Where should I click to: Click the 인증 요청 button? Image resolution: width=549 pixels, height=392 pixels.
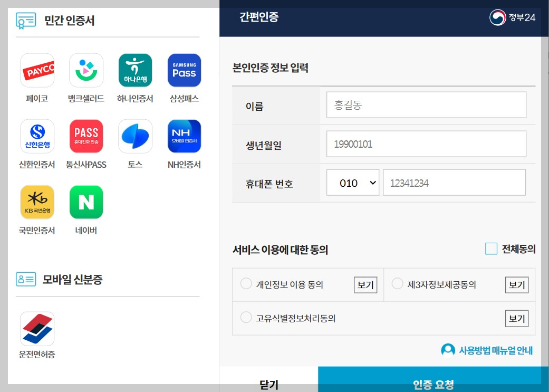[x=433, y=380]
